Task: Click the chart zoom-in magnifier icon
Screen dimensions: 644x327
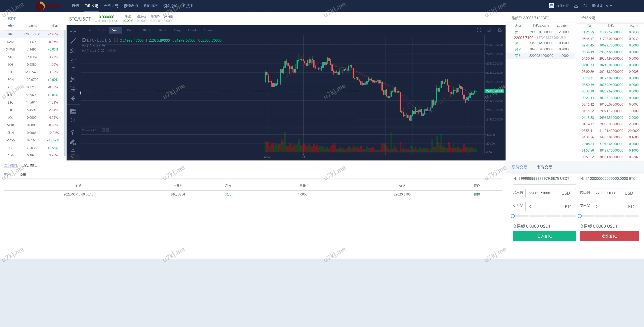Action: point(73,120)
